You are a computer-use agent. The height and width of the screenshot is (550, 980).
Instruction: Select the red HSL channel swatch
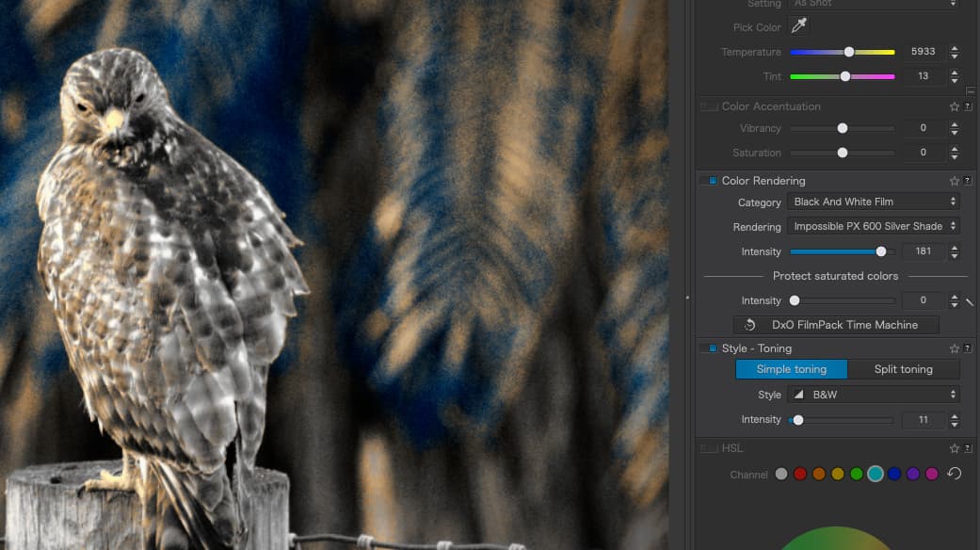click(x=800, y=474)
